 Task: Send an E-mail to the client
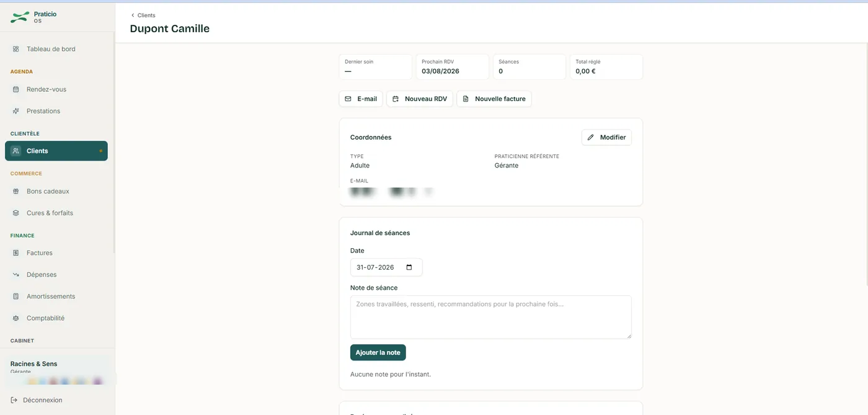point(361,99)
